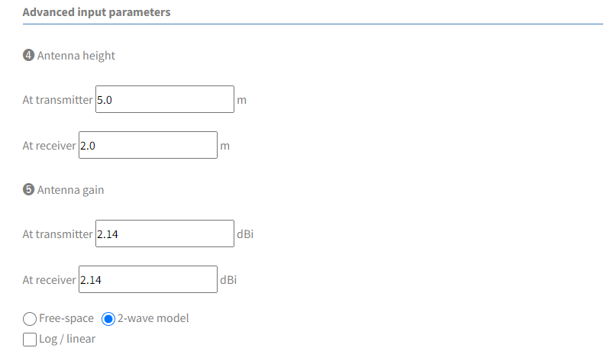
Task: Click At transmitter label under Antenna gain
Action: [x=57, y=234]
